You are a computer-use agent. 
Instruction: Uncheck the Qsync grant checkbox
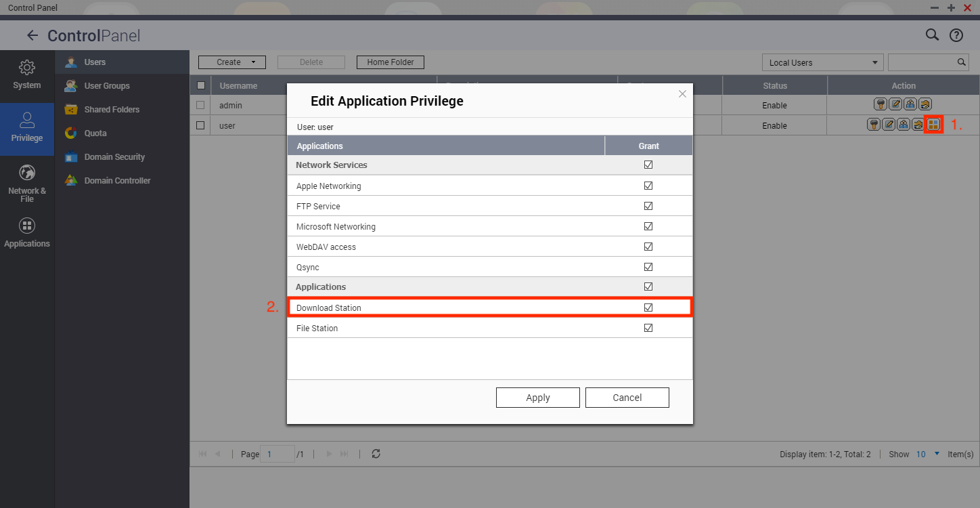648,267
